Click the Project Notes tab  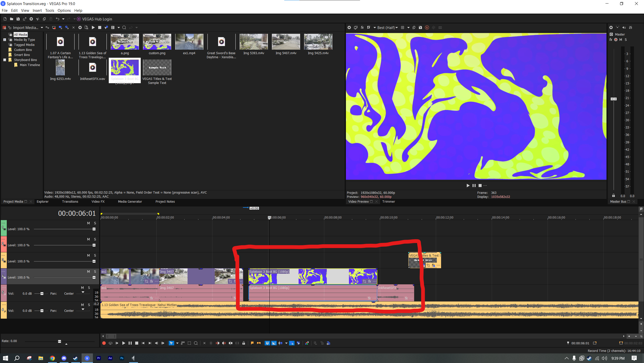pos(165,201)
